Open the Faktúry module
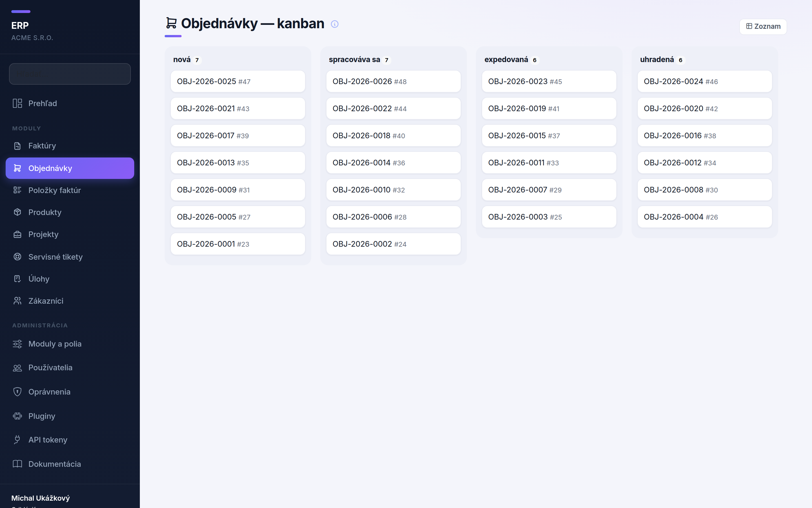The width and height of the screenshot is (812, 508). 70,146
